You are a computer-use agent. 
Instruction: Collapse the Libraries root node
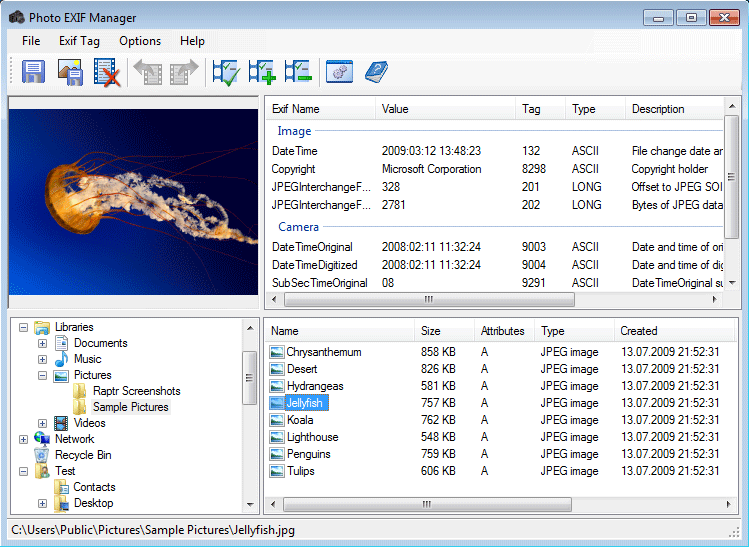[x=23, y=327]
